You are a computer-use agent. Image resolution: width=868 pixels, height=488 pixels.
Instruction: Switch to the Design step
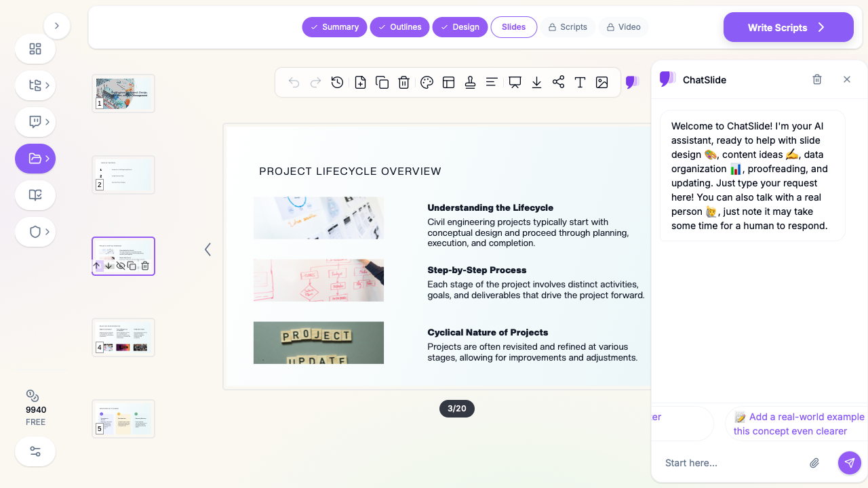(x=460, y=27)
